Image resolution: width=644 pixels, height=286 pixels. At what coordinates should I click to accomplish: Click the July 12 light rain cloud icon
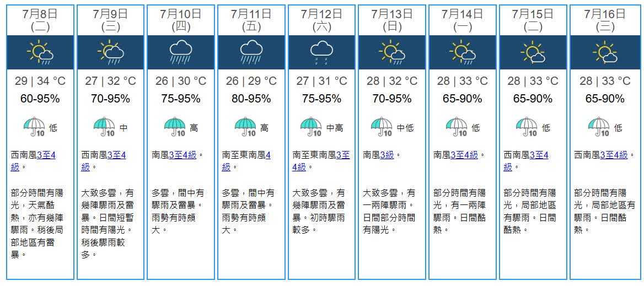click(x=321, y=52)
